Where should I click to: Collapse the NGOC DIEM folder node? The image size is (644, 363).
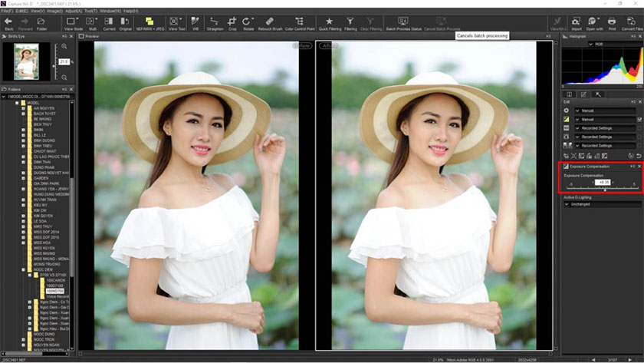tap(24, 269)
